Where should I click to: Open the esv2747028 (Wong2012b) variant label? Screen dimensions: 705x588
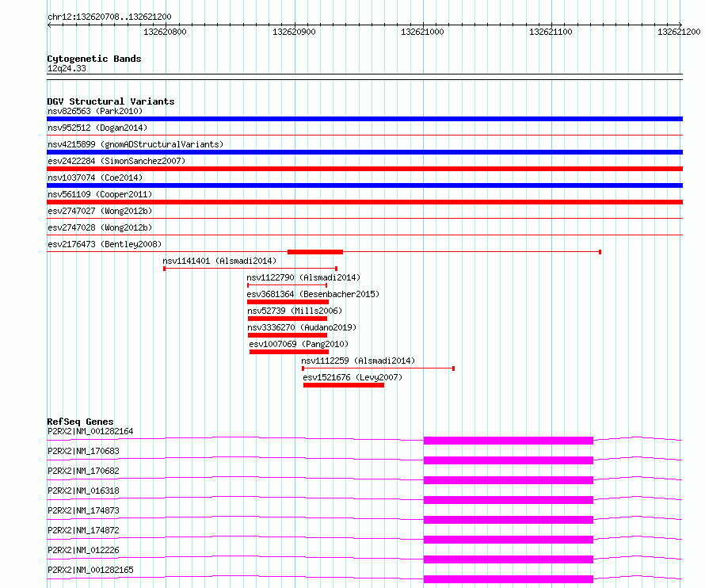100,227
